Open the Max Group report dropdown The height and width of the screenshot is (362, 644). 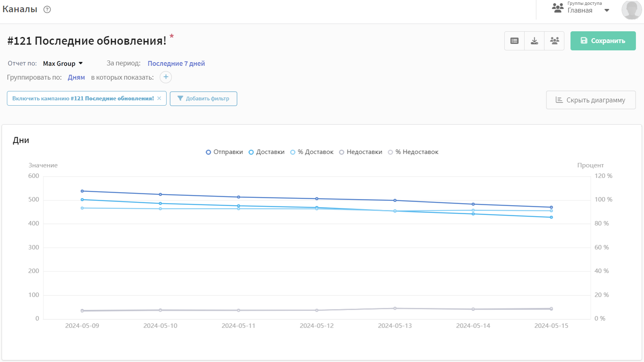[63, 63]
